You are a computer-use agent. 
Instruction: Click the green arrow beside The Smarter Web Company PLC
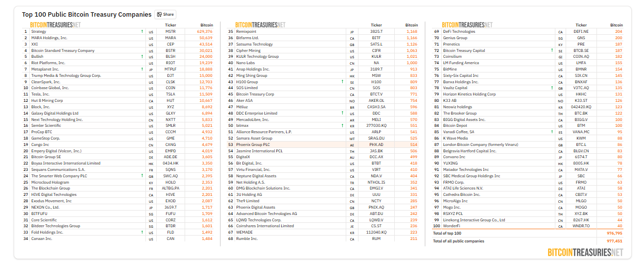tap(142, 176)
